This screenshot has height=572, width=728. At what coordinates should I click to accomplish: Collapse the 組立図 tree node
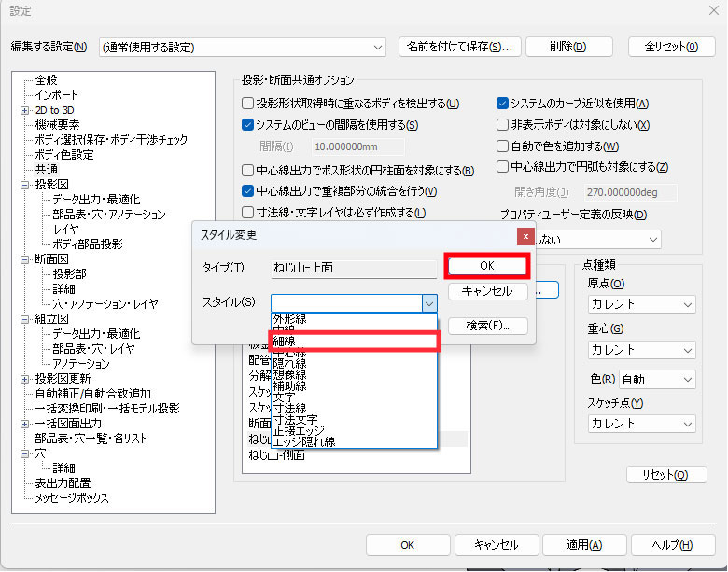pos(25,319)
